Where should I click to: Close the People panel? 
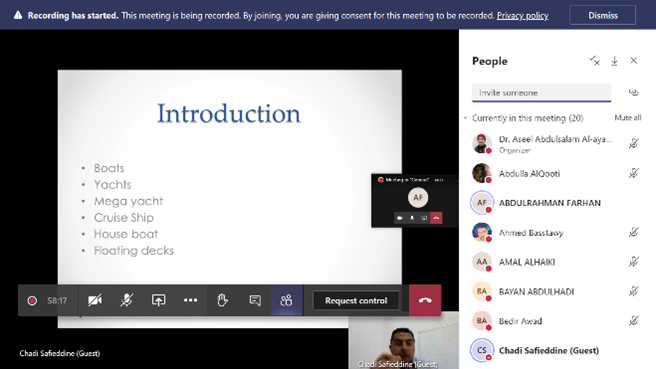point(634,61)
